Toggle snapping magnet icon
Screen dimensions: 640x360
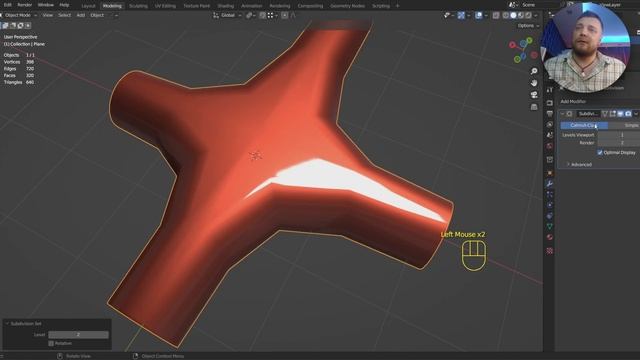tap(263, 15)
